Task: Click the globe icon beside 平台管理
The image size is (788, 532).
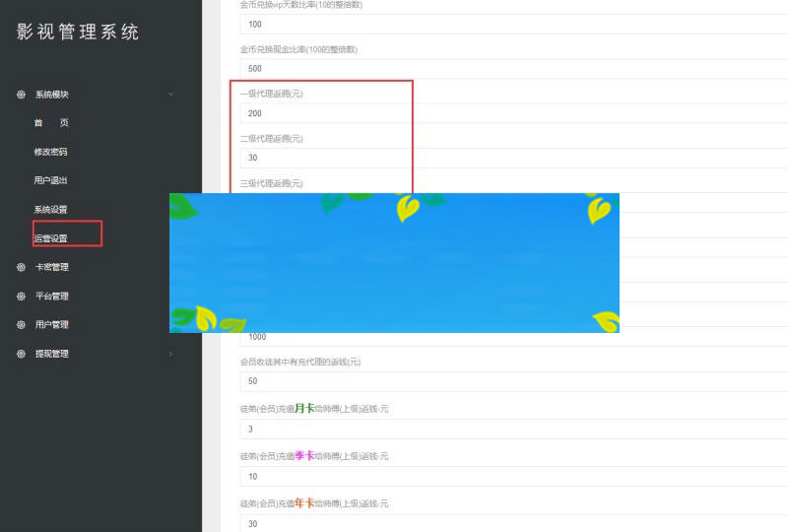Action: (21, 296)
